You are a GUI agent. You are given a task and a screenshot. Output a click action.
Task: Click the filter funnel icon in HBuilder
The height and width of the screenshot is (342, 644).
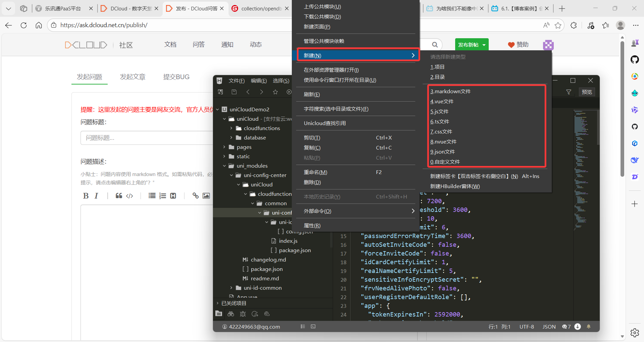click(x=569, y=92)
